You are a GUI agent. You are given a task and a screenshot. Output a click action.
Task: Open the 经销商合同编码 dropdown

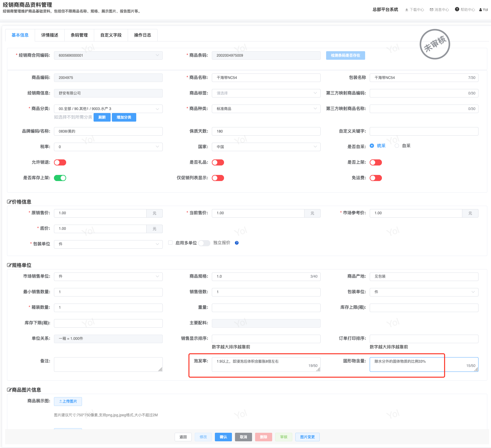coord(108,55)
